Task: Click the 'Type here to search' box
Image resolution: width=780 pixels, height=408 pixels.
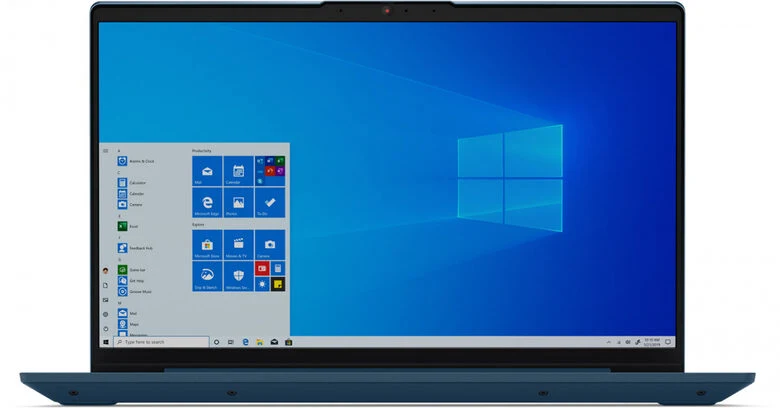Action: (161, 342)
